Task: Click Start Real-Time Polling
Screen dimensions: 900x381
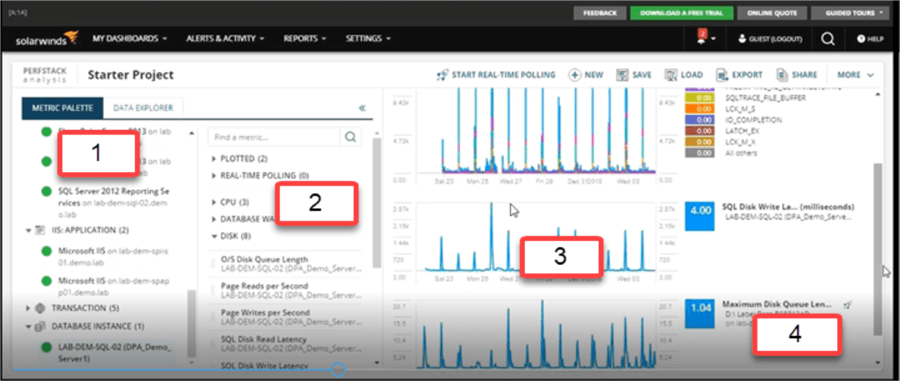Action: click(x=496, y=75)
